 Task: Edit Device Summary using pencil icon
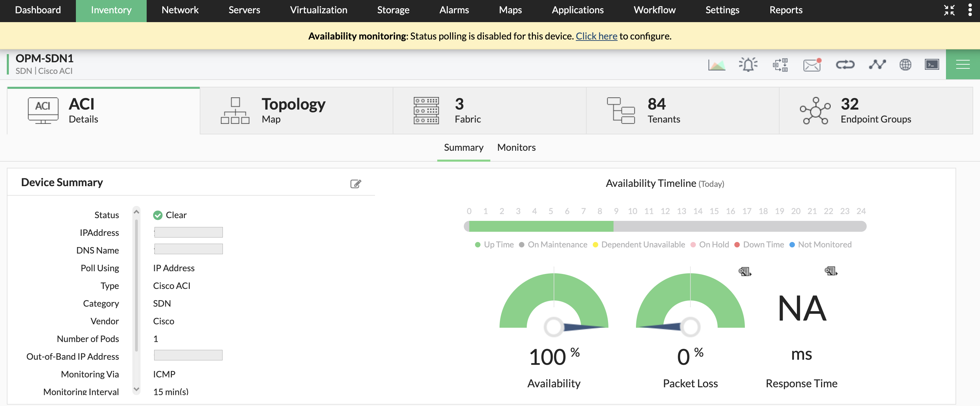(x=355, y=184)
